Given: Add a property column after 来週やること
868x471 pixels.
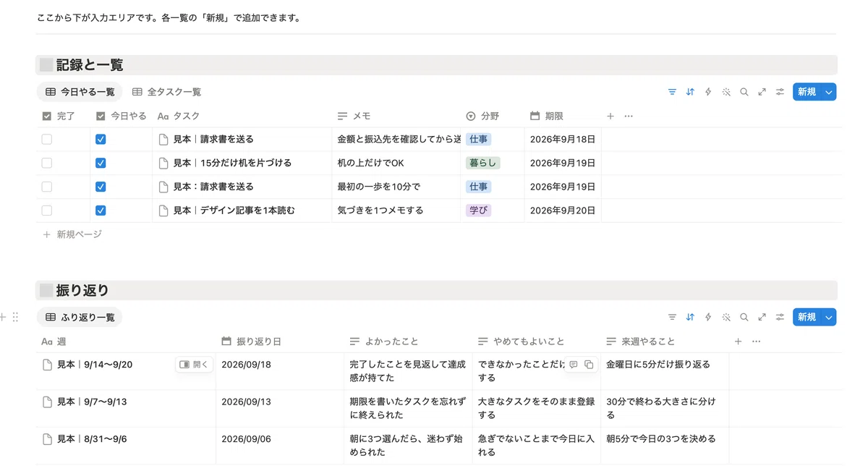Looking at the screenshot, I should tap(739, 341).
